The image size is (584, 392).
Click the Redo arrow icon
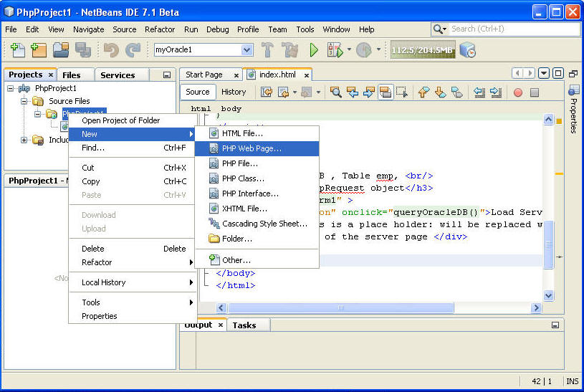[133, 49]
